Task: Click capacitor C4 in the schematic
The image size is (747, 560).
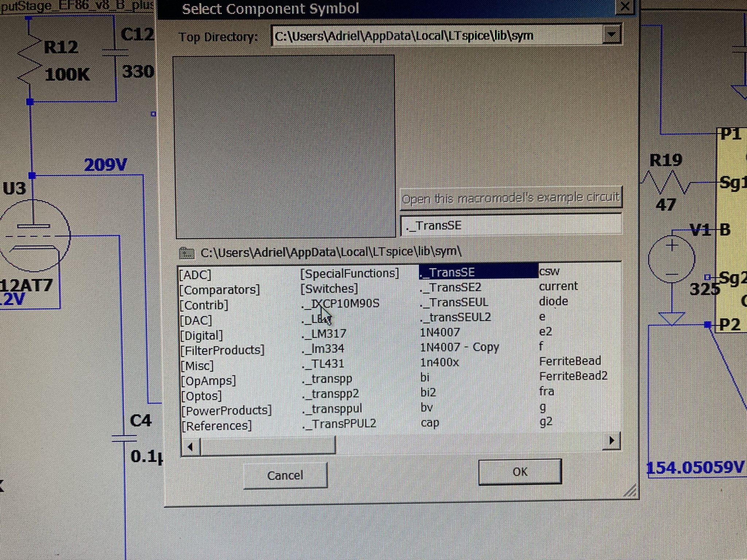Action: (124, 438)
